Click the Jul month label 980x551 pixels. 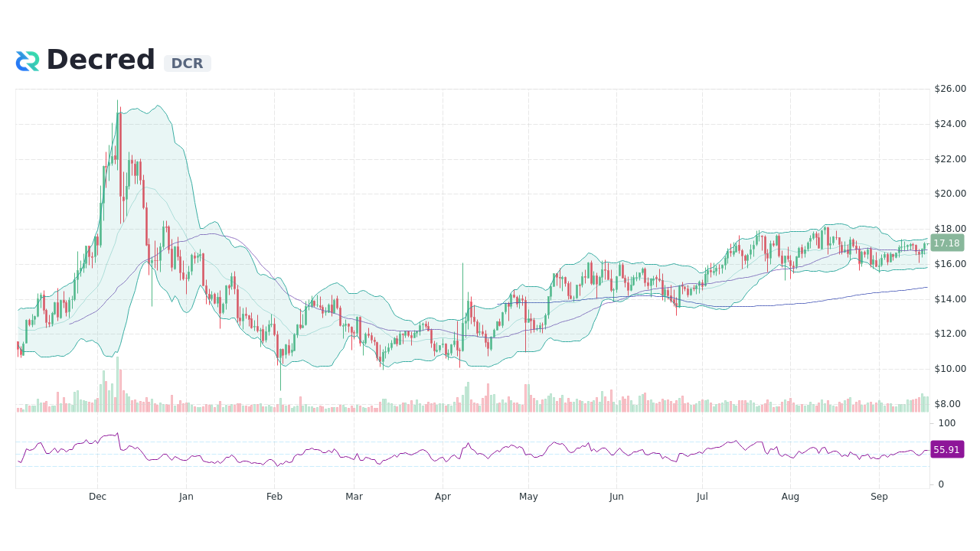click(x=702, y=497)
